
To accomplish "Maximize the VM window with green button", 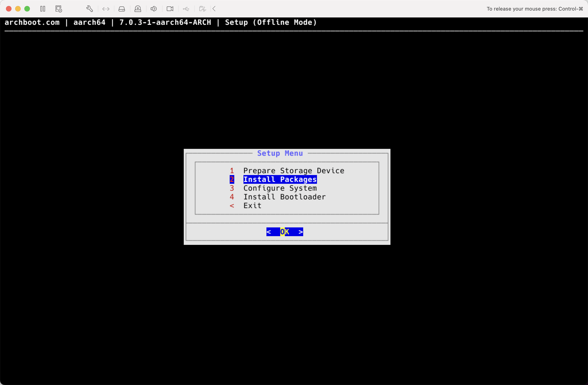I will tap(27, 9).
